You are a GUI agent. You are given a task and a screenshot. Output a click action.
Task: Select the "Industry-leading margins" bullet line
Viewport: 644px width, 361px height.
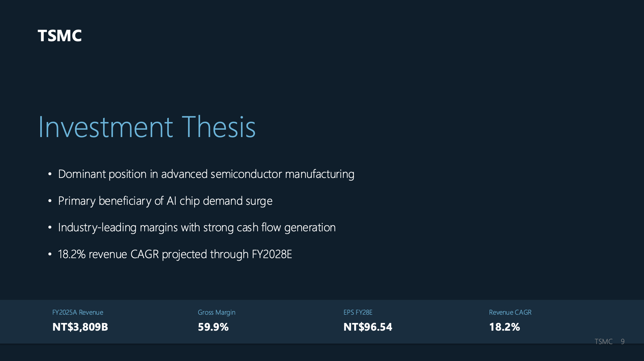(x=197, y=227)
